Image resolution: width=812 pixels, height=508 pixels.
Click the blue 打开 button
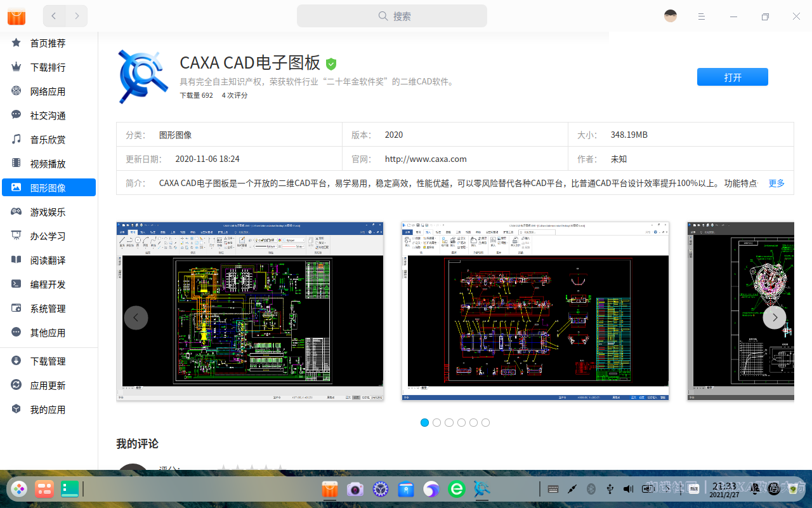[732, 77]
